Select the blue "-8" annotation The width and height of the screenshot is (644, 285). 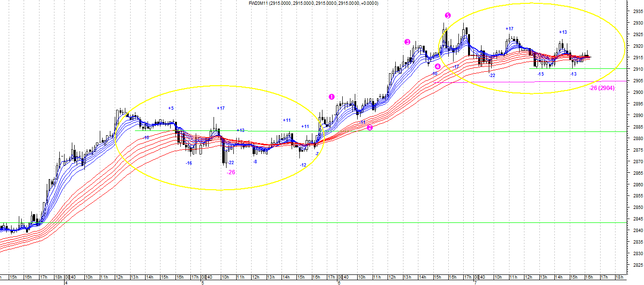255,162
